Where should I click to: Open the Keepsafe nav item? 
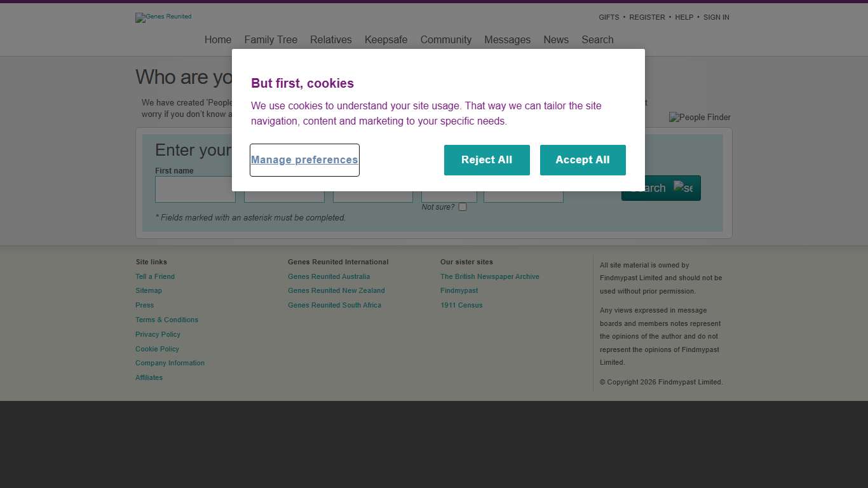386,39
